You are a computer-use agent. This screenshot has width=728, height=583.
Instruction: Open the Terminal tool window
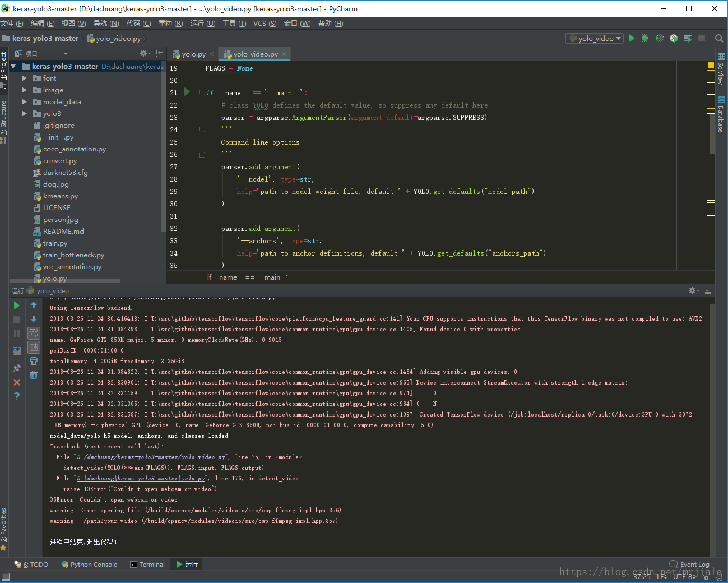pyautogui.click(x=147, y=565)
